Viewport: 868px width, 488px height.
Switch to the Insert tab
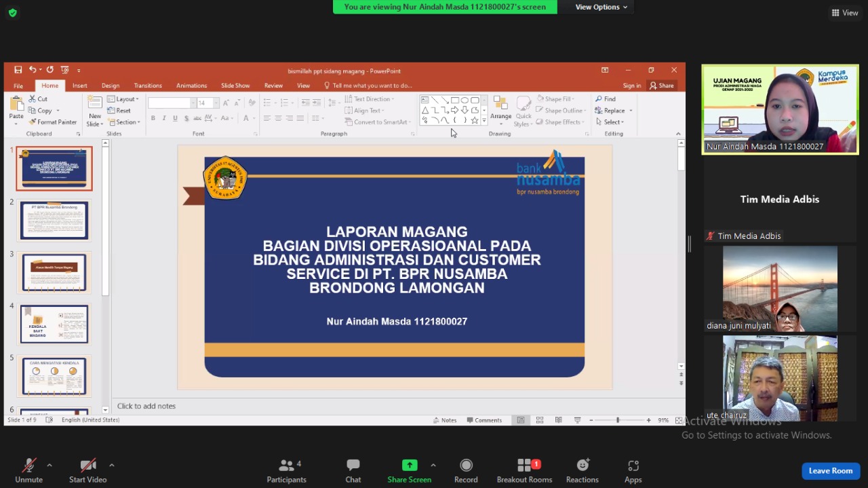click(x=79, y=86)
